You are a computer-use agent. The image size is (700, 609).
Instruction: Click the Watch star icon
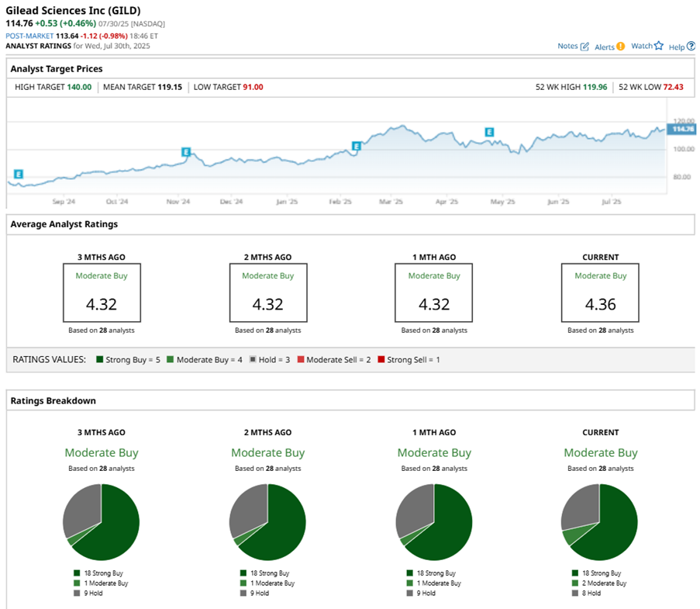click(x=659, y=46)
